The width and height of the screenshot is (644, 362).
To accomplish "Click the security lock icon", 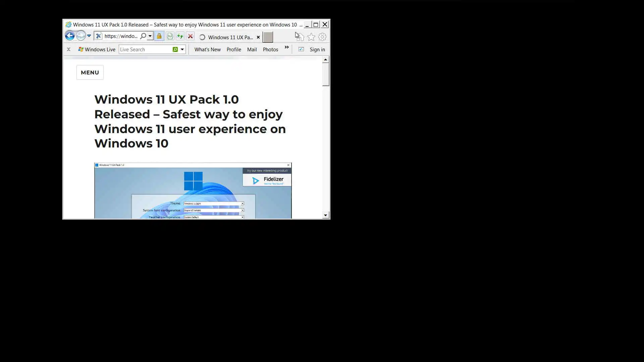I will point(159,36).
